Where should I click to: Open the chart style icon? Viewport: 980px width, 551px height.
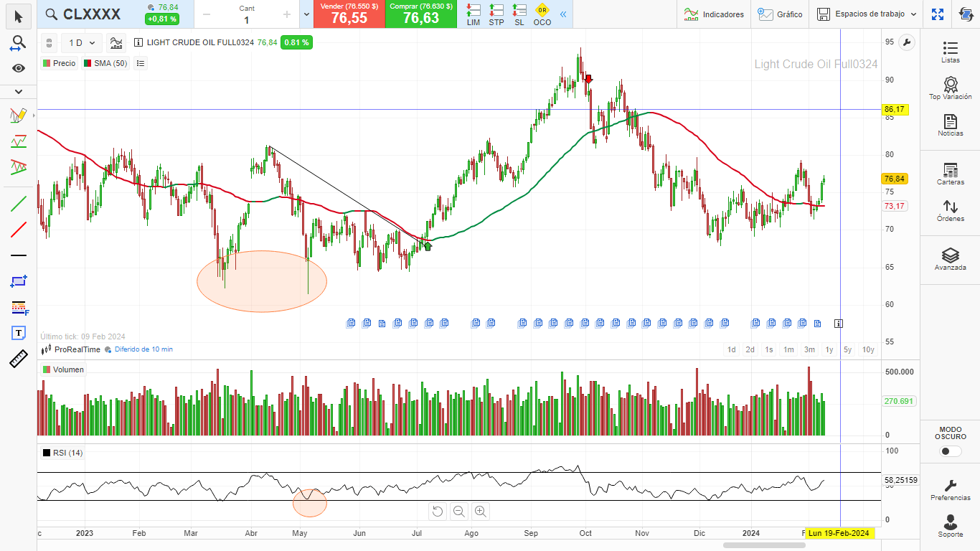click(116, 43)
